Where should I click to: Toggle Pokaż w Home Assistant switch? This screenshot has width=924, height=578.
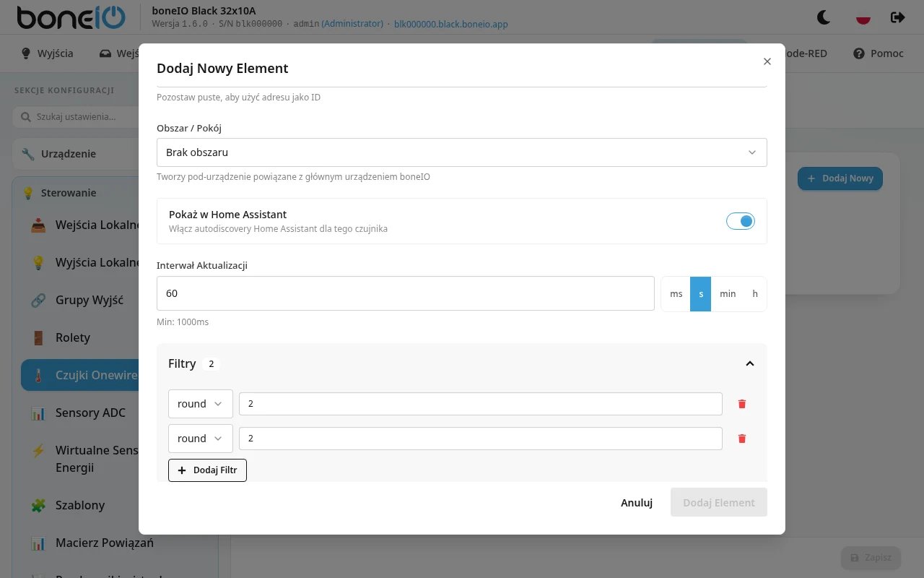[741, 221]
